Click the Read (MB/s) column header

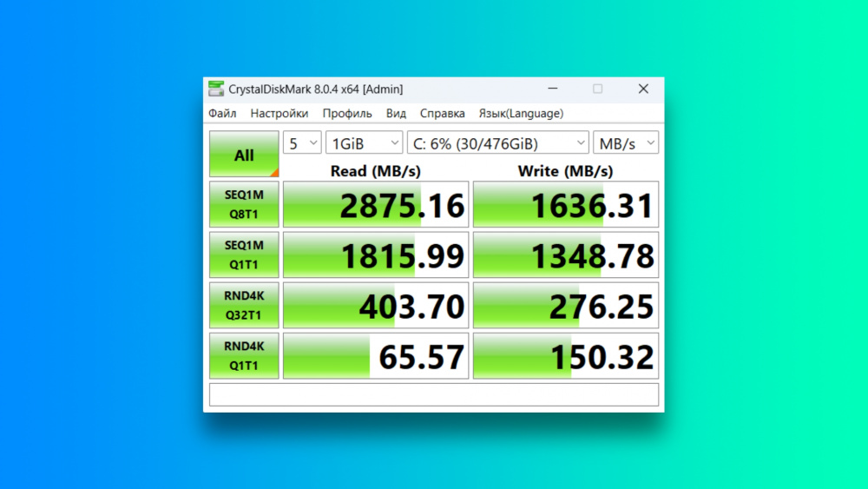coord(376,170)
